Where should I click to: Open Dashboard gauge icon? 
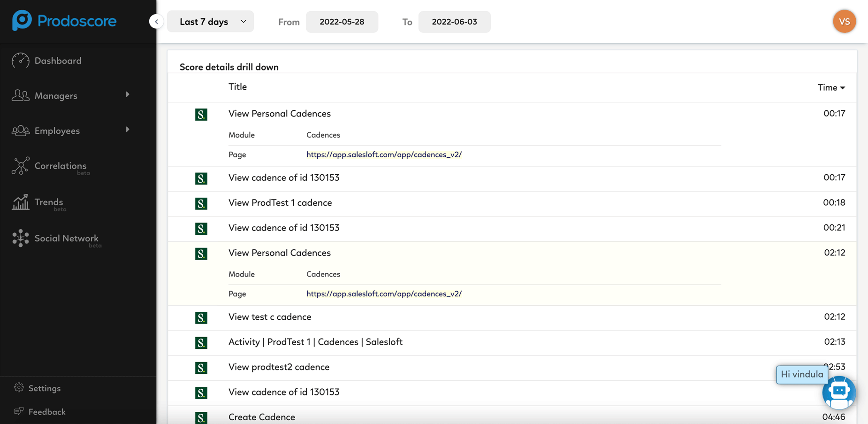coord(21,61)
